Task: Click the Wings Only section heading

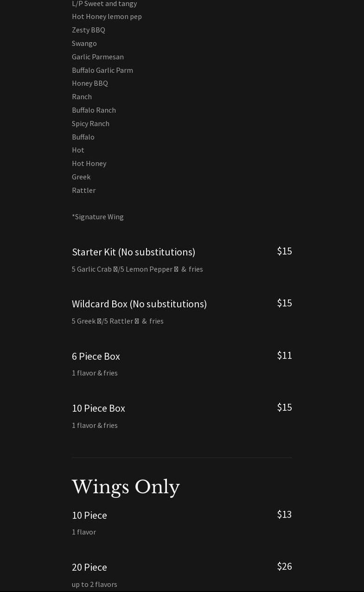Action: tap(126, 487)
